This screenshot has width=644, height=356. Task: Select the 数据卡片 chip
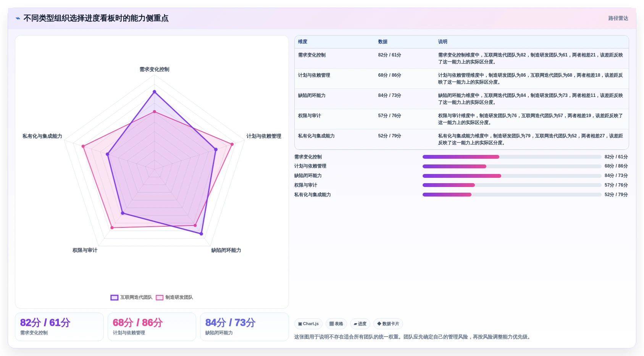point(388,324)
